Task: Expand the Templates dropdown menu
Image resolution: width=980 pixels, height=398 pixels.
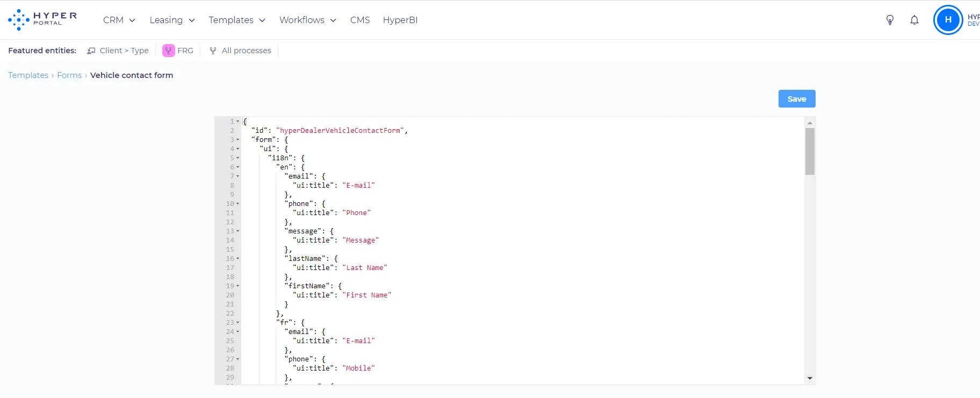Action: coord(237,20)
